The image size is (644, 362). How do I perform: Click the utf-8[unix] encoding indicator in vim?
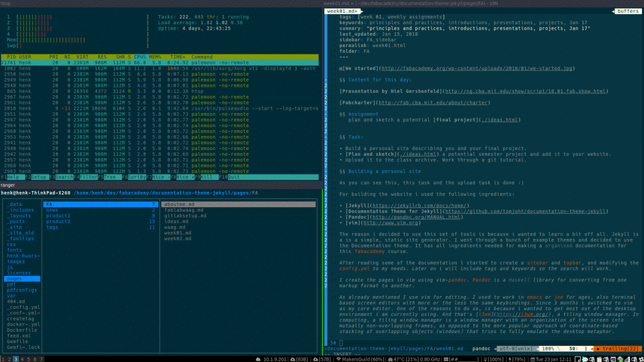tap(515, 349)
